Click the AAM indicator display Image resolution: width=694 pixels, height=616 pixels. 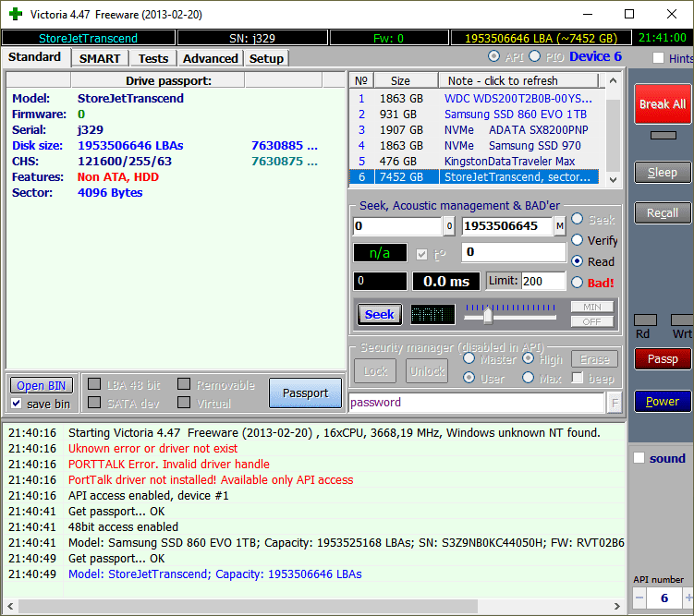click(432, 314)
